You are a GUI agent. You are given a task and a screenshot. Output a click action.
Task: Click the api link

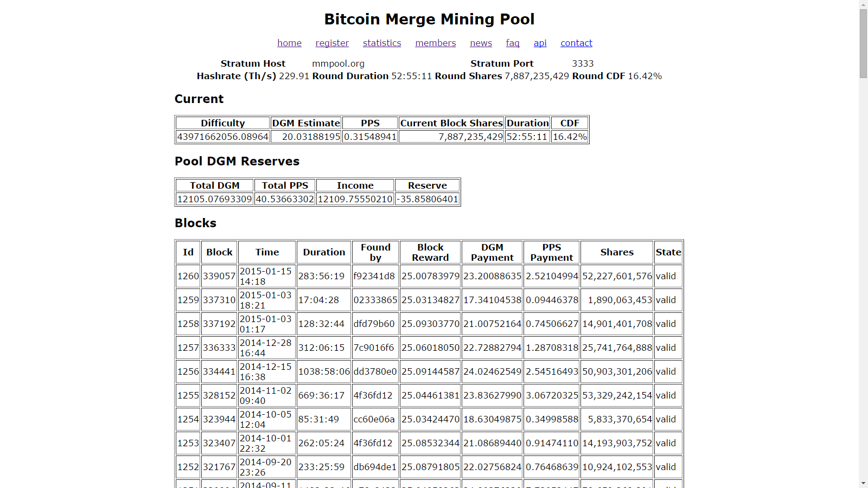point(540,43)
